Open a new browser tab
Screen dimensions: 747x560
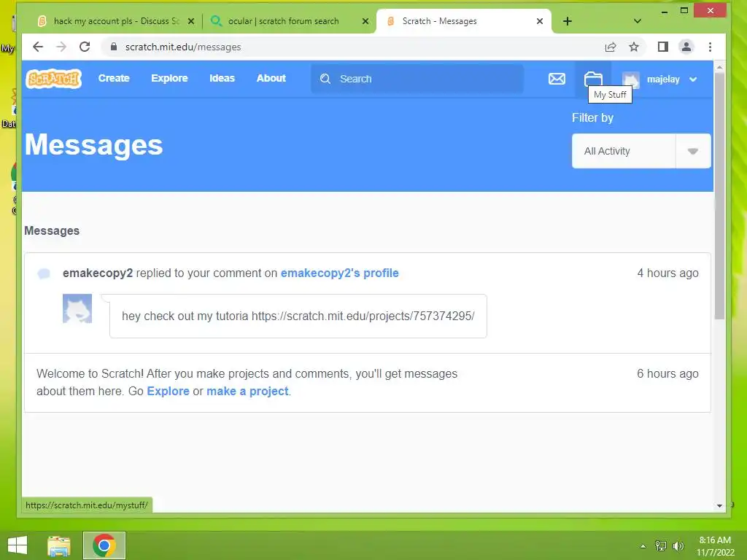click(568, 21)
